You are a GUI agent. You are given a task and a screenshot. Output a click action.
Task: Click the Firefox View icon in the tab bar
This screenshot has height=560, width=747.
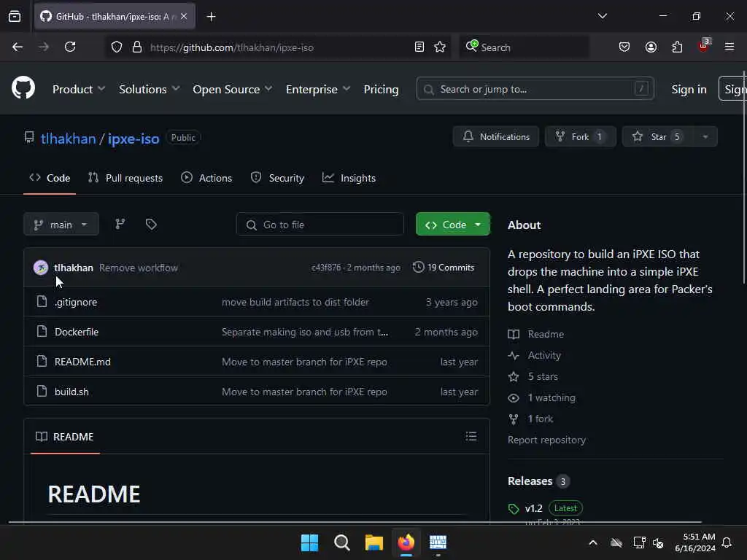tap(15, 17)
